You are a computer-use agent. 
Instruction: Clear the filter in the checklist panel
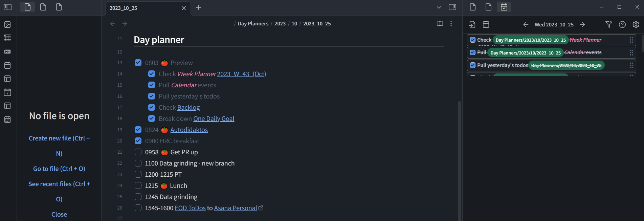(x=609, y=24)
